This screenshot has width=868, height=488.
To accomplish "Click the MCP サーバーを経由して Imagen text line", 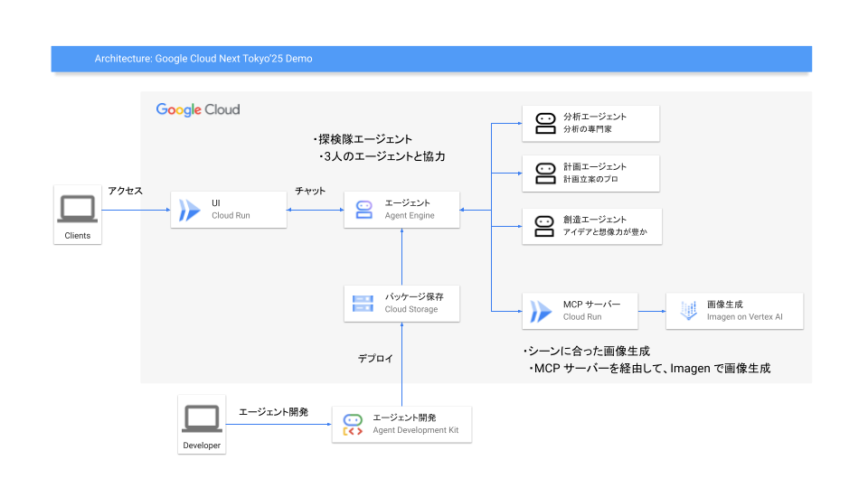I will click(649, 369).
